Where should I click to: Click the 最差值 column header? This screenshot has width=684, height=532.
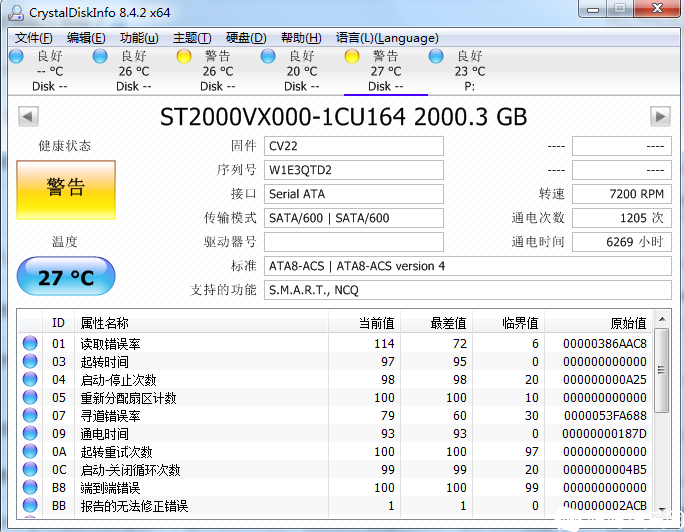pos(436,323)
